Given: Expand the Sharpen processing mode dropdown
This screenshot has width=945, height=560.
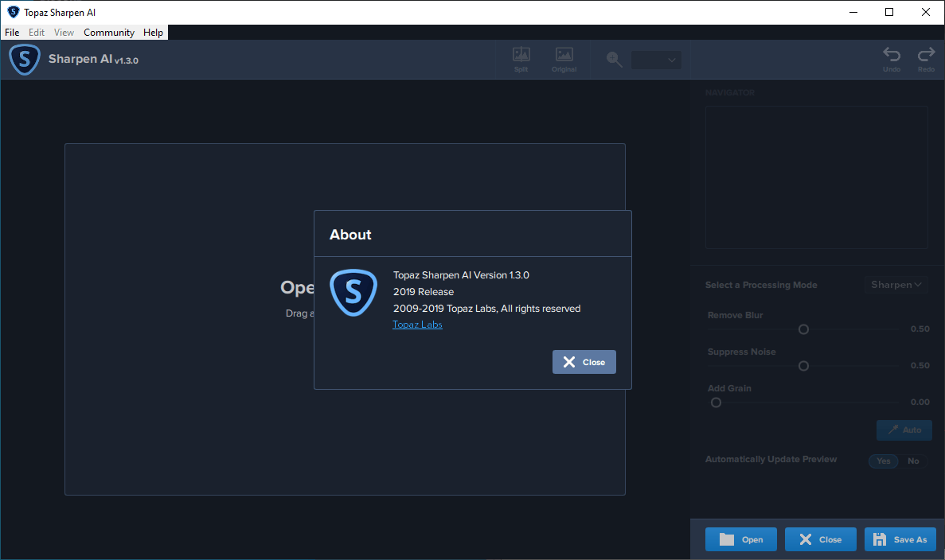Looking at the screenshot, I should coord(896,285).
